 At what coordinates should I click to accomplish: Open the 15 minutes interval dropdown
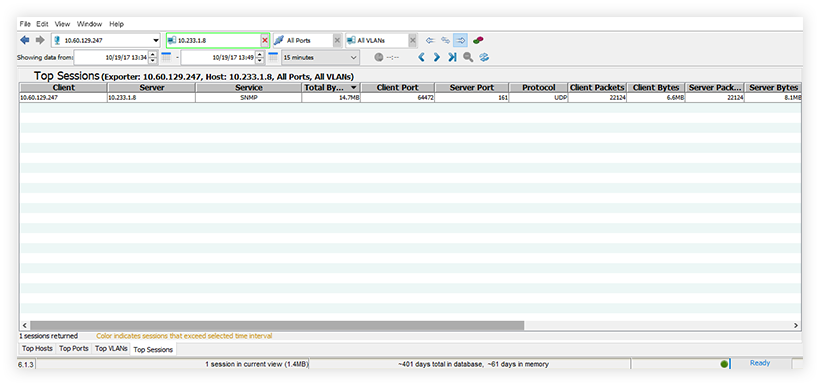click(320, 58)
